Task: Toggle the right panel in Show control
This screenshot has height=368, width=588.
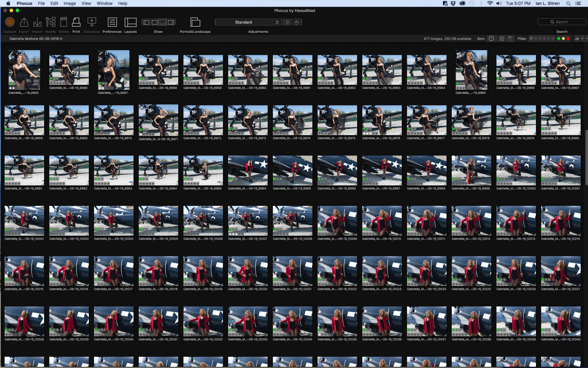Action: [x=171, y=22]
